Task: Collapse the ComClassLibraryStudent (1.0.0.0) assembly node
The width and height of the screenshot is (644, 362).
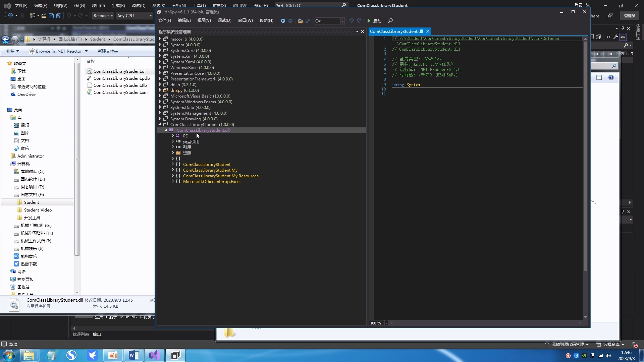Action: coord(160,125)
